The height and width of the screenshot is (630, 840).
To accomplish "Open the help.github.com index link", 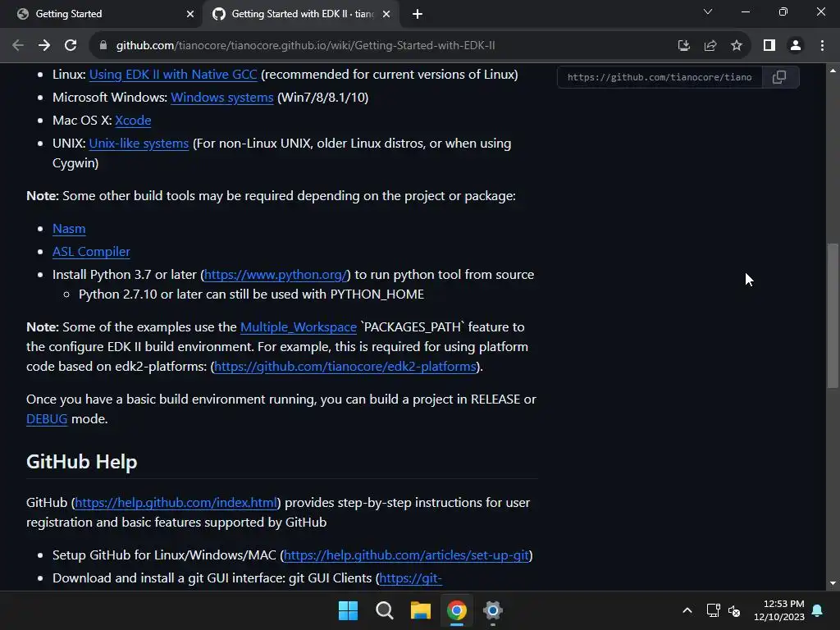I will (x=176, y=503).
